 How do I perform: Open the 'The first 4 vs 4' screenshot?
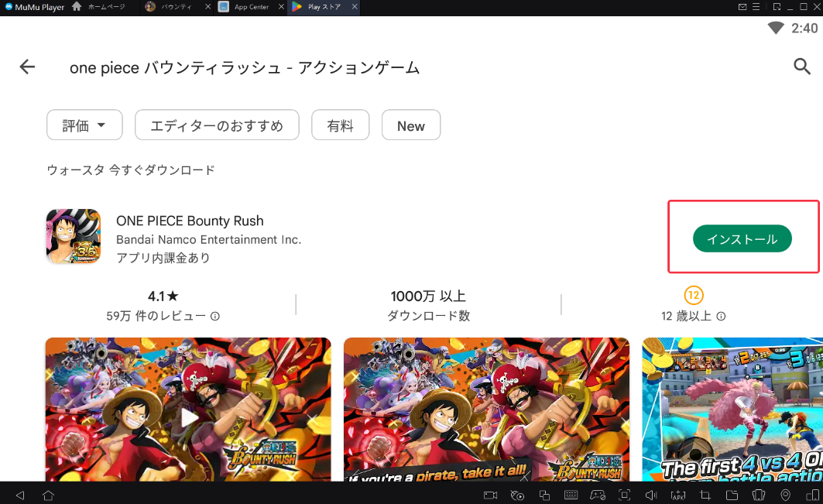(732, 410)
